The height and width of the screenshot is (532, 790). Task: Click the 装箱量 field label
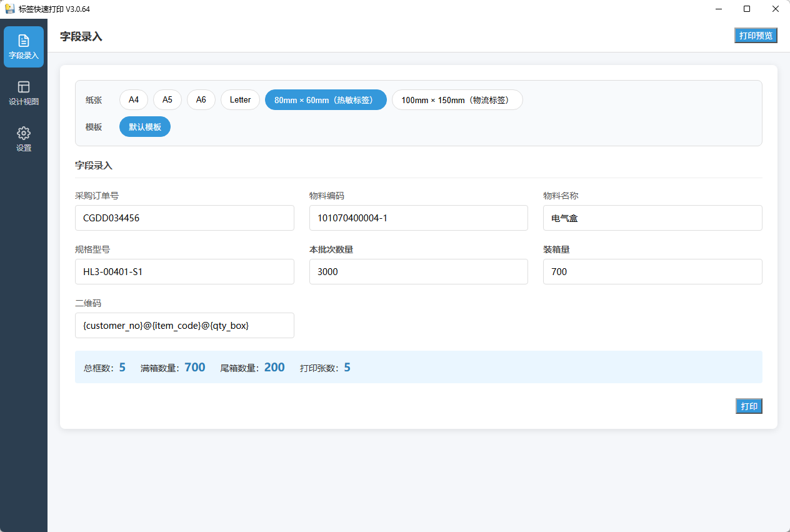click(x=556, y=249)
